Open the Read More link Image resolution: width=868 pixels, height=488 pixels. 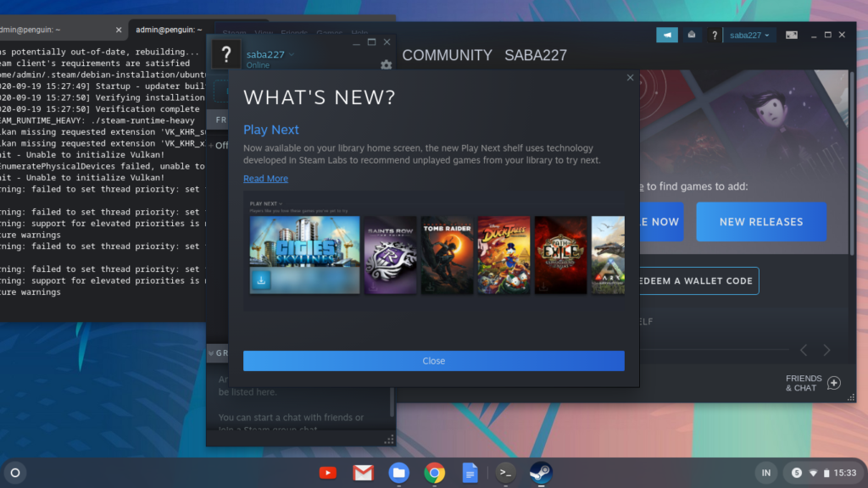pos(265,178)
